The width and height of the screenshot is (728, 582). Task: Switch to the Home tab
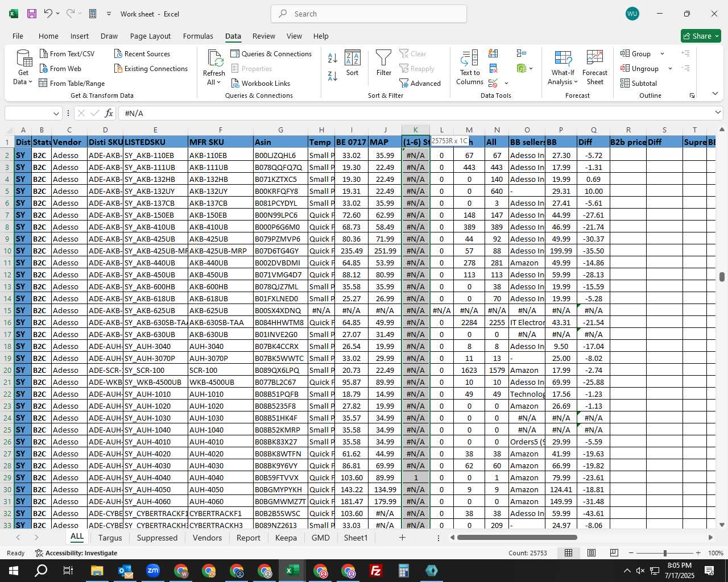click(48, 36)
